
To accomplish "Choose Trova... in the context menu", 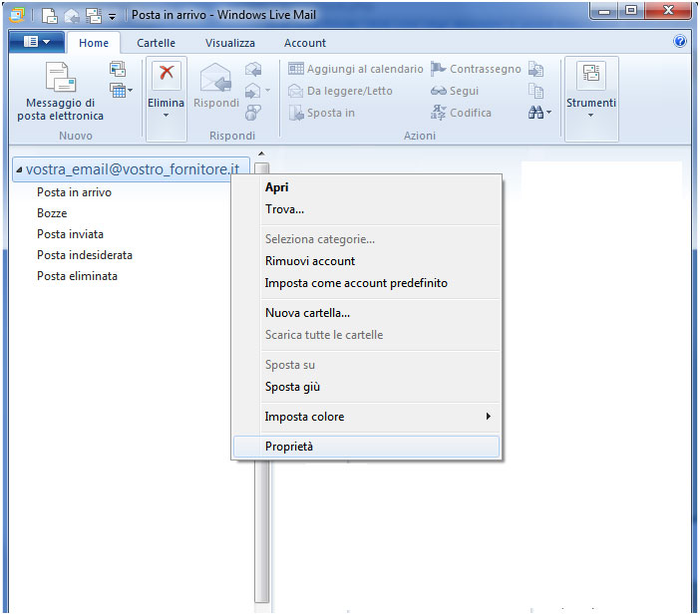I will pyautogui.click(x=366, y=209).
